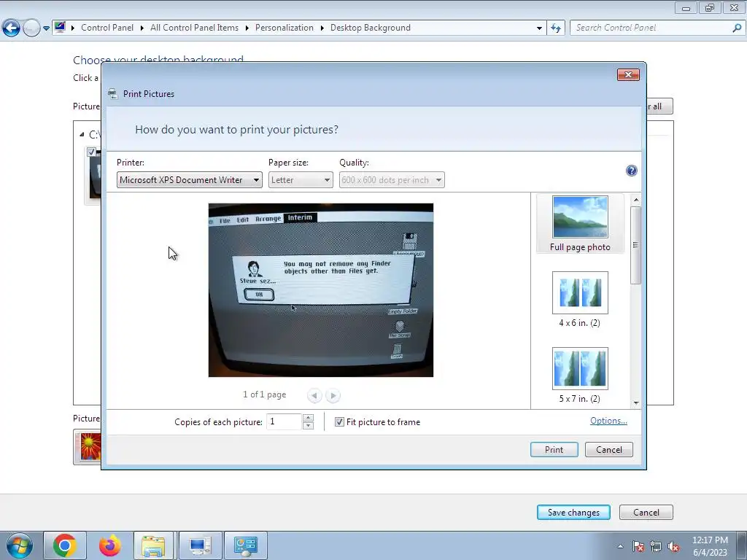Click the layout list scrollbar thumb
Screen dimensions: 747x560
pyautogui.click(x=636, y=245)
